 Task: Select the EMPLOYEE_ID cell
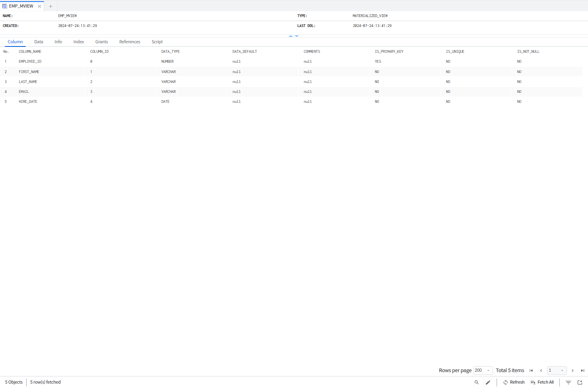coord(30,62)
